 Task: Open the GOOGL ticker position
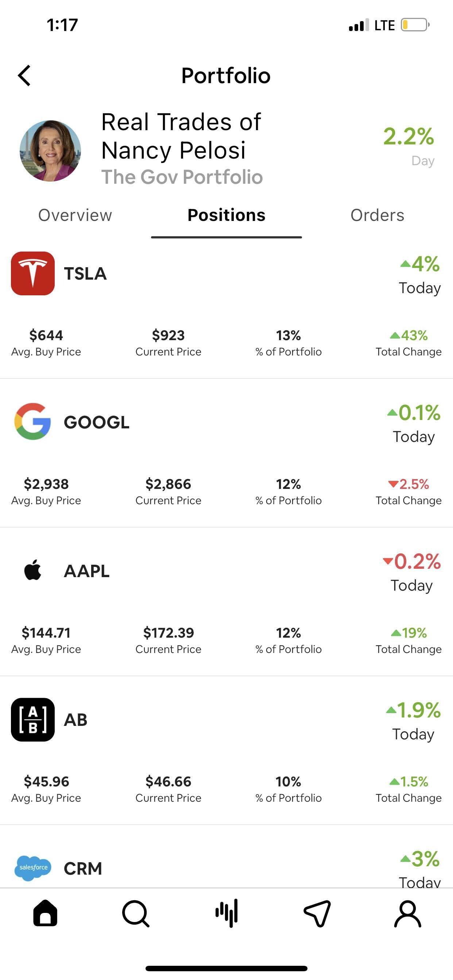(x=97, y=422)
